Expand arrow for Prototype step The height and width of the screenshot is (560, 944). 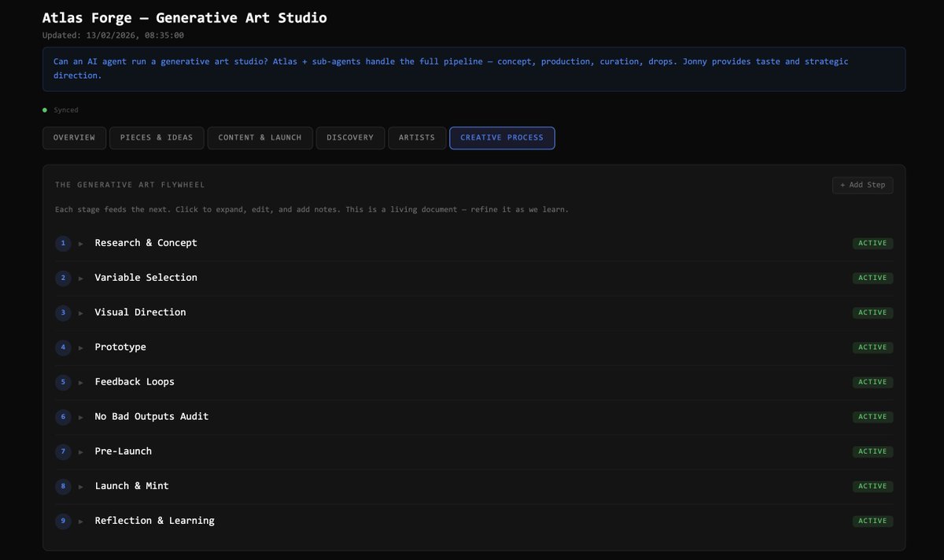[81, 348]
